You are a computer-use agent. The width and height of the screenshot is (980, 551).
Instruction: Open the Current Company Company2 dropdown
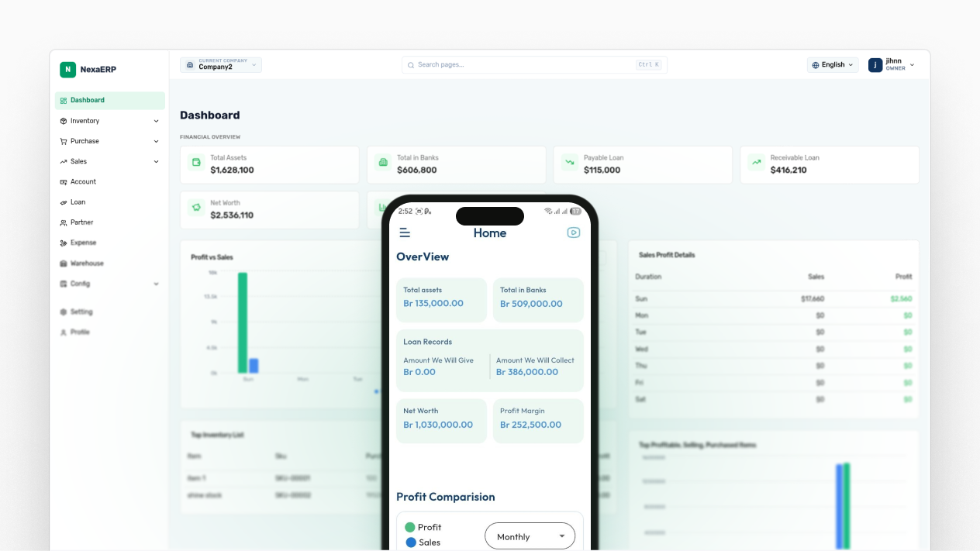coord(221,65)
